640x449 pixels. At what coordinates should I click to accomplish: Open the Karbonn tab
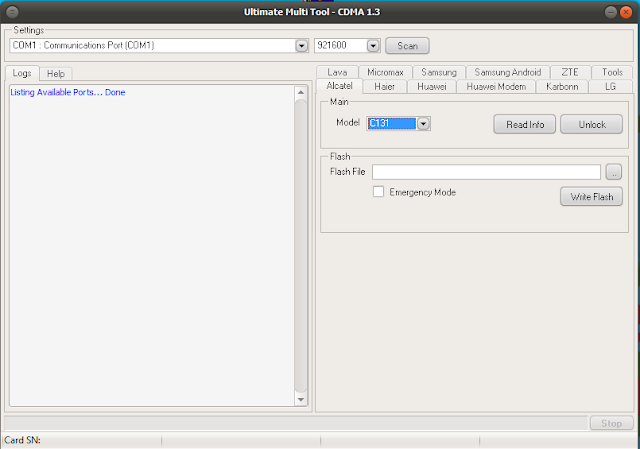click(562, 87)
